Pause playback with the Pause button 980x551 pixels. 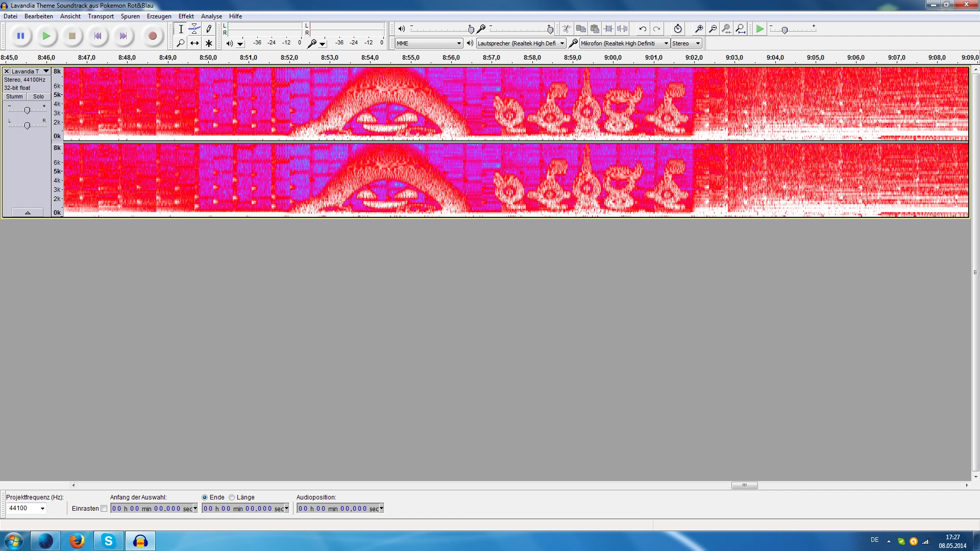tap(20, 36)
